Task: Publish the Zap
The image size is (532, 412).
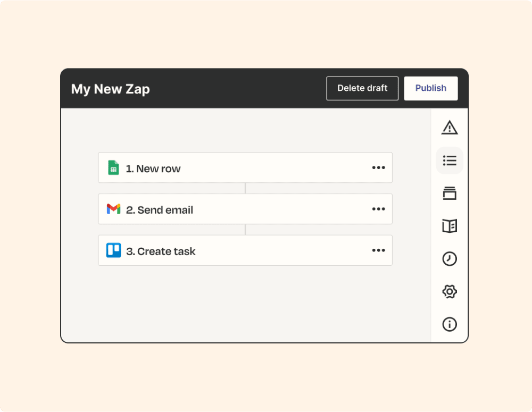Action: point(431,88)
